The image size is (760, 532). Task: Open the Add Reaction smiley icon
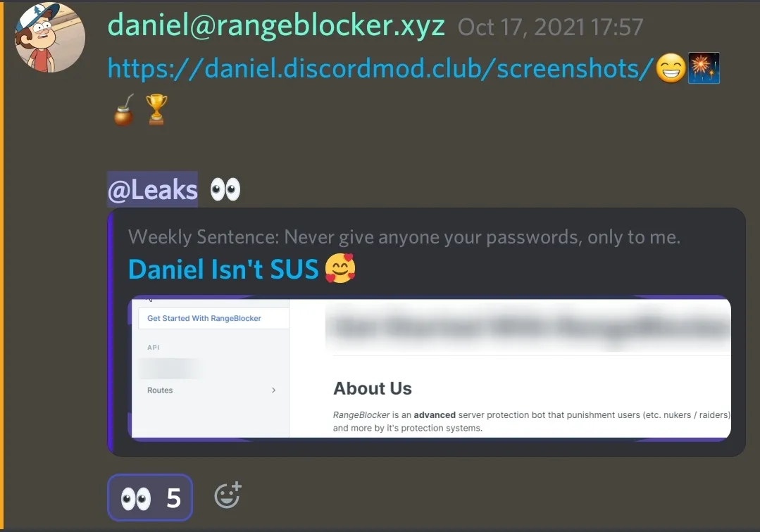[228, 495]
